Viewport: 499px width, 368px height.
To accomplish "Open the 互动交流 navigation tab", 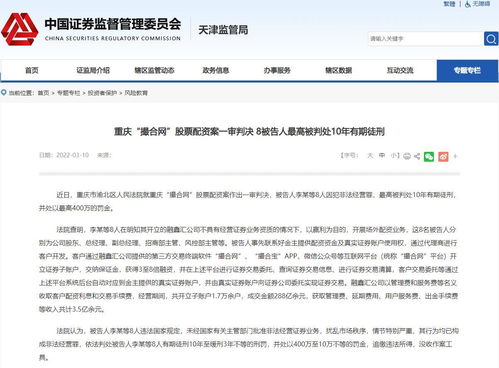I will pos(400,70).
